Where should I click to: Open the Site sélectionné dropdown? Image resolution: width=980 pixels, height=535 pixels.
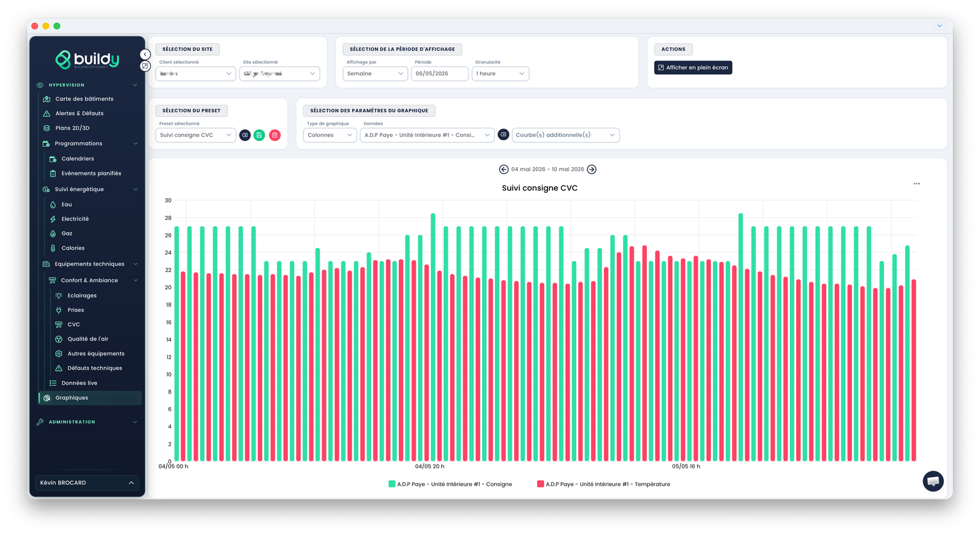tap(279, 73)
